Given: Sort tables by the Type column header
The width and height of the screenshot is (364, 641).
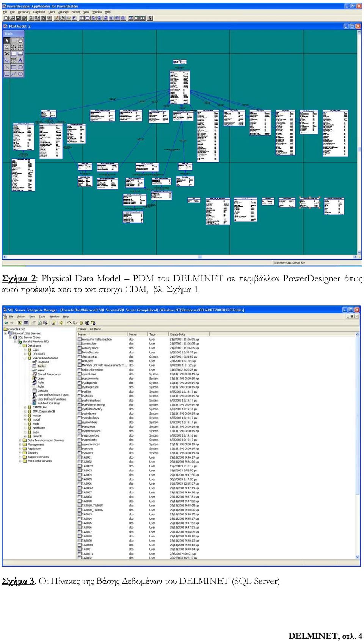Looking at the screenshot, I should pos(158,335).
